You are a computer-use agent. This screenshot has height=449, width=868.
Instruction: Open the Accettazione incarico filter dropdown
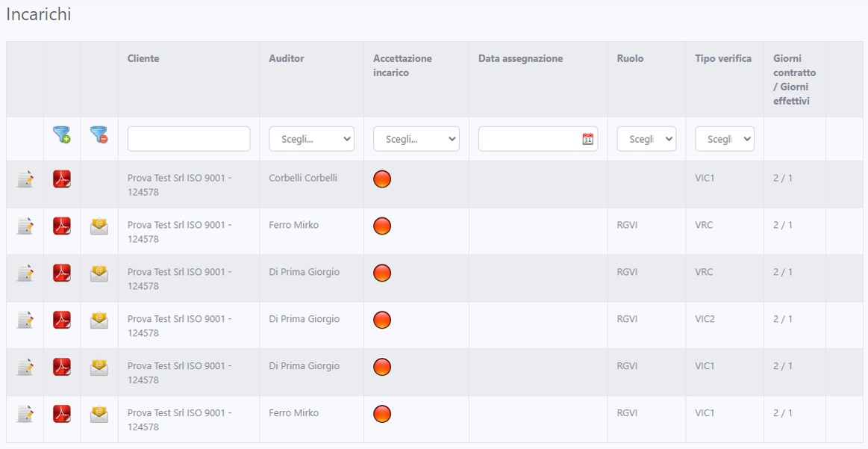pyautogui.click(x=416, y=139)
